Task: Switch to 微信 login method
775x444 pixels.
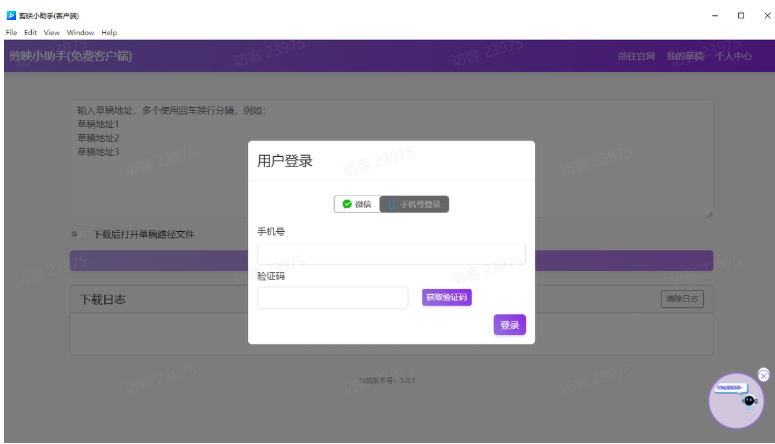Action: point(357,204)
